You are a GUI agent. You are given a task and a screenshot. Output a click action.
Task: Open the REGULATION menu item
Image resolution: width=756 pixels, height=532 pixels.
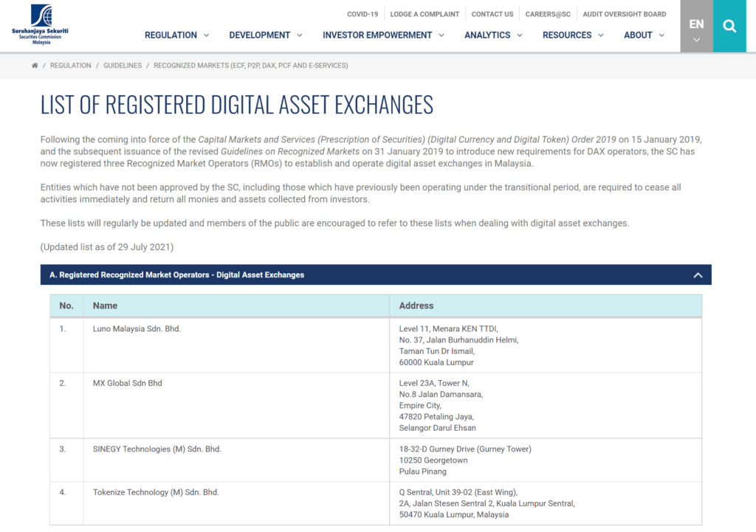click(x=171, y=35)
